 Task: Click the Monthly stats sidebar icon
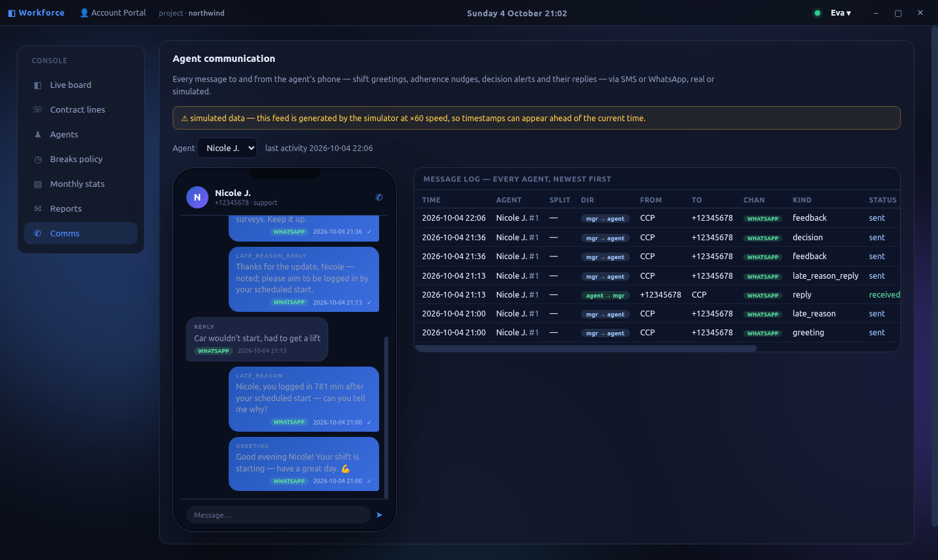coord(38,184)
